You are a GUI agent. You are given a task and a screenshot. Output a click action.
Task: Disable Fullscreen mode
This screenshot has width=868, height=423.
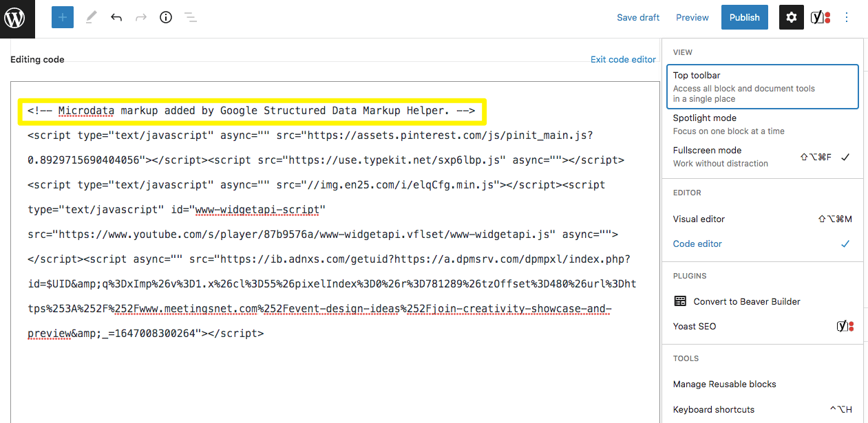(x=762, y=156)
